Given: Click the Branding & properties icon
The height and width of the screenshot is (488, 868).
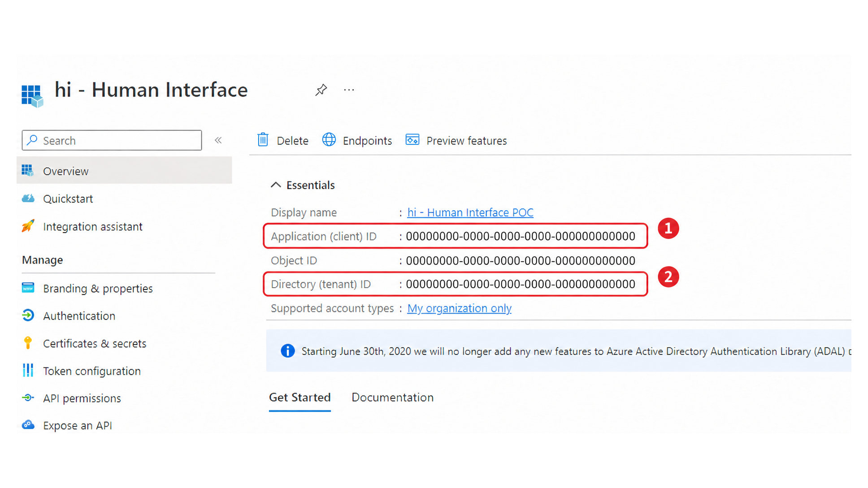Looking at the screenshot, I should [x=28, y=288].
